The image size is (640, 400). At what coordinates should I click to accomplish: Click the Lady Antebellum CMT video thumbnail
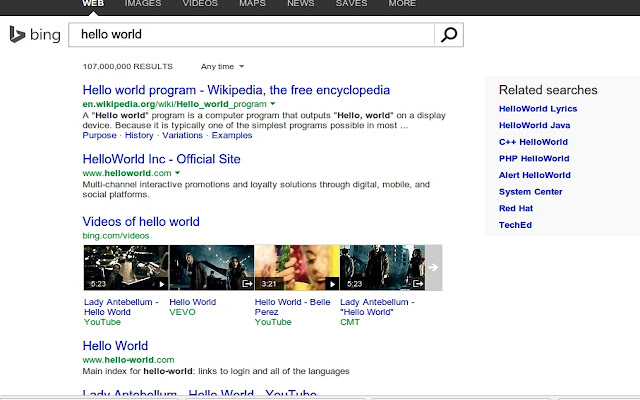(382, 268)
